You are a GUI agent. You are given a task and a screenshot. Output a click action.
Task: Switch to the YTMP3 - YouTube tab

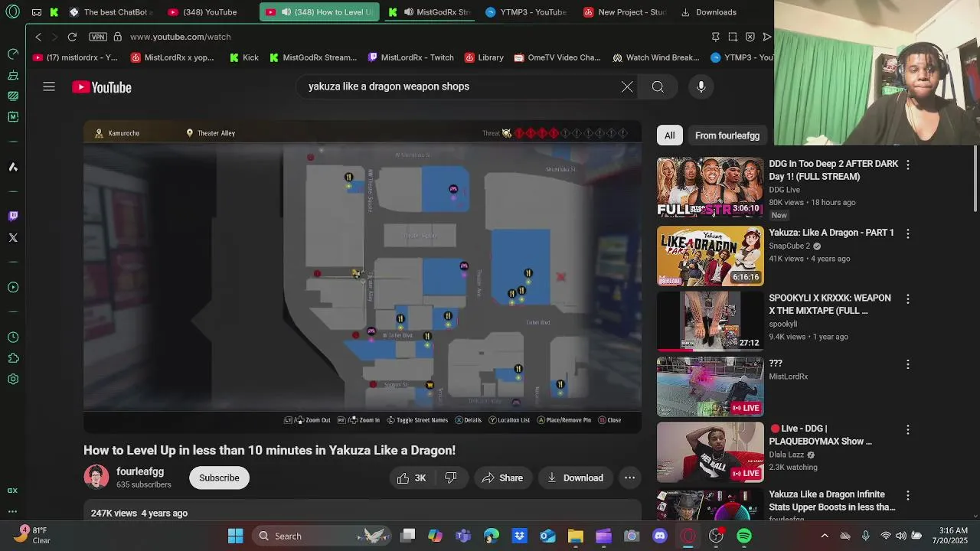526,12
